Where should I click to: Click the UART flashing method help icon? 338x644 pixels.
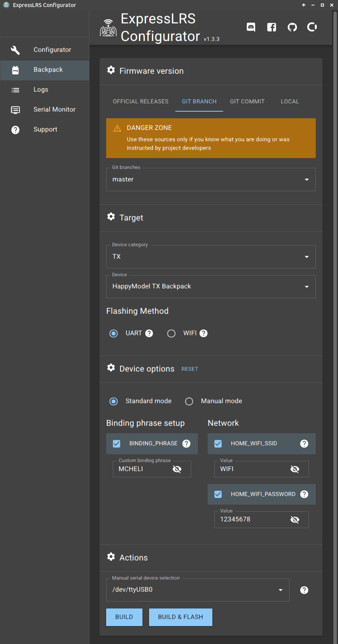click(x=149, y=333)
